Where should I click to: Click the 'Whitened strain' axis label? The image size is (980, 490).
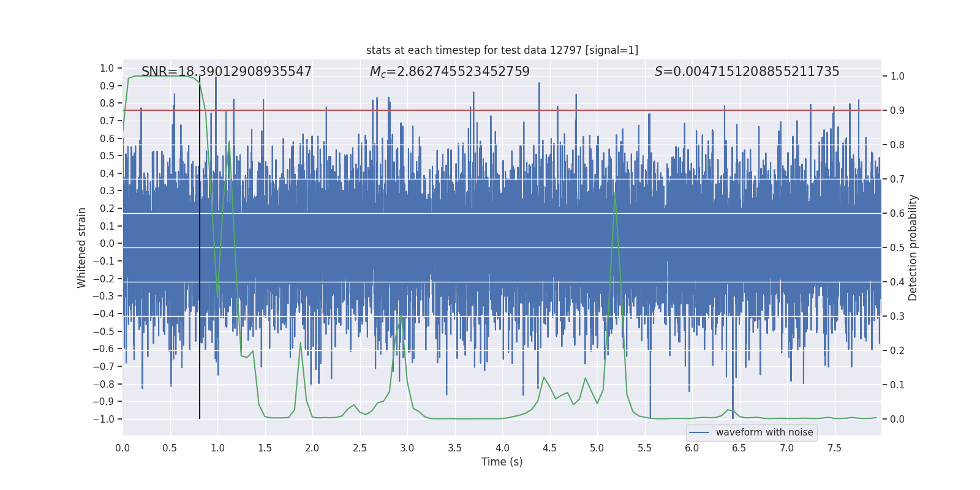(x=81, y=247)
